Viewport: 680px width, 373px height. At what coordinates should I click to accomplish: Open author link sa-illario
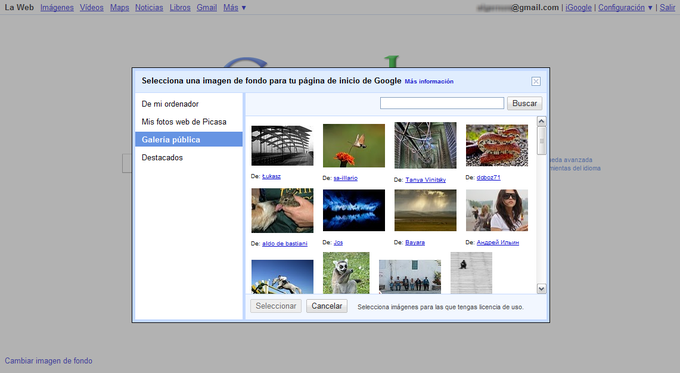click(x=346, y=178)
